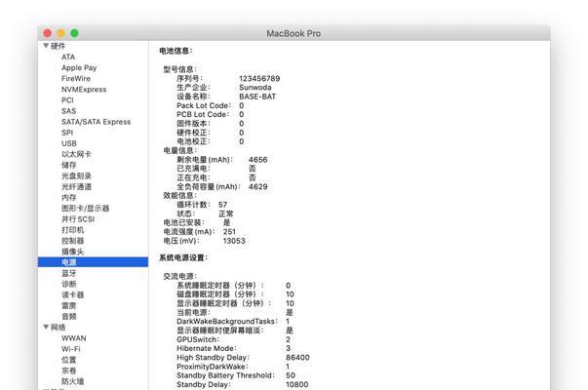
Task: Open 宗卷 volumes entry
Action: [x=69, y=370]
